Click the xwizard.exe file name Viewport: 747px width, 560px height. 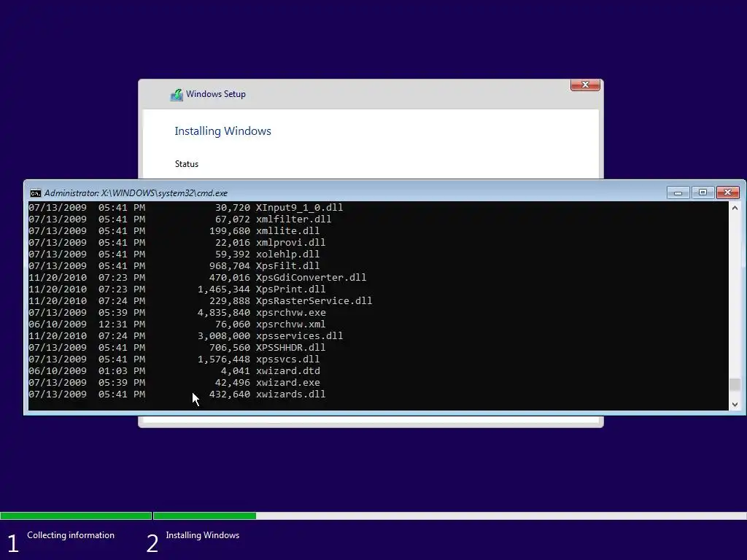[287, 382]
